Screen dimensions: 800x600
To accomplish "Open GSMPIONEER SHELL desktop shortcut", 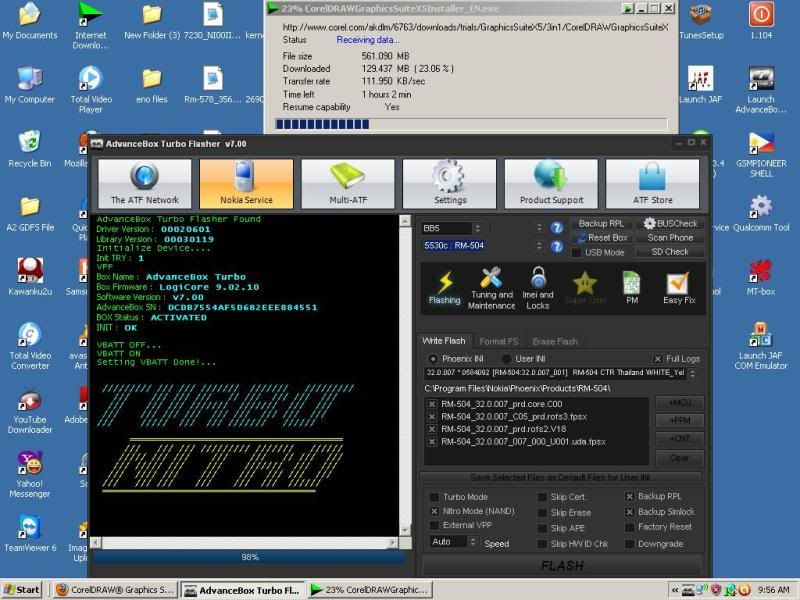I will (761, 155).
